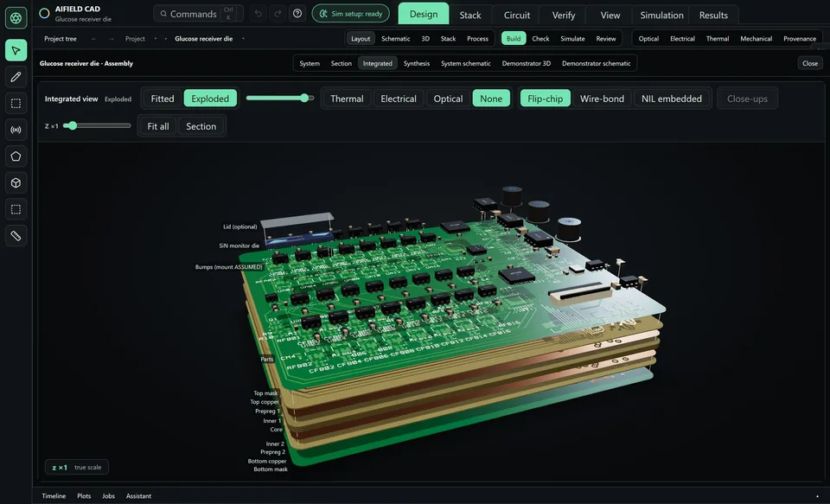Choose the Optical domain filter in header
Viewport: 830px width, 504px height.
(x=648, y=39)
